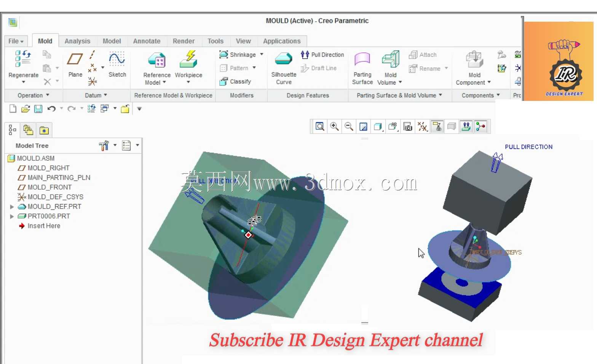This screenshot has height=364, width=597.
Task: Toggle annotation display in graphics toolbar
Action: [437, 126]
